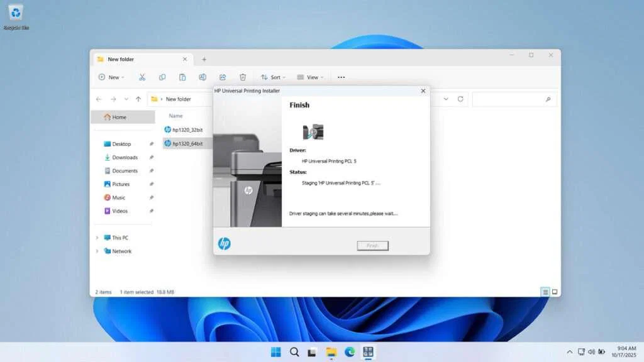Open the See more toolbar menu
644x362 pixels.
tap(340, 77)
